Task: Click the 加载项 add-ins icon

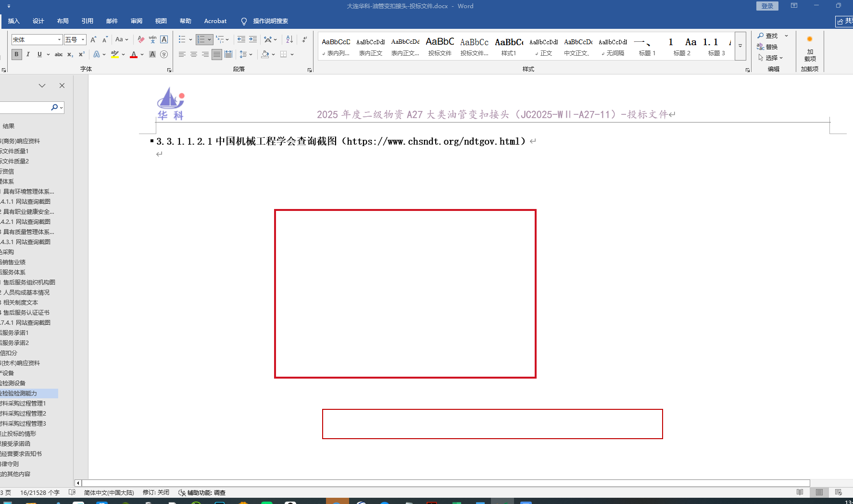Action: (x=810, y=49)
